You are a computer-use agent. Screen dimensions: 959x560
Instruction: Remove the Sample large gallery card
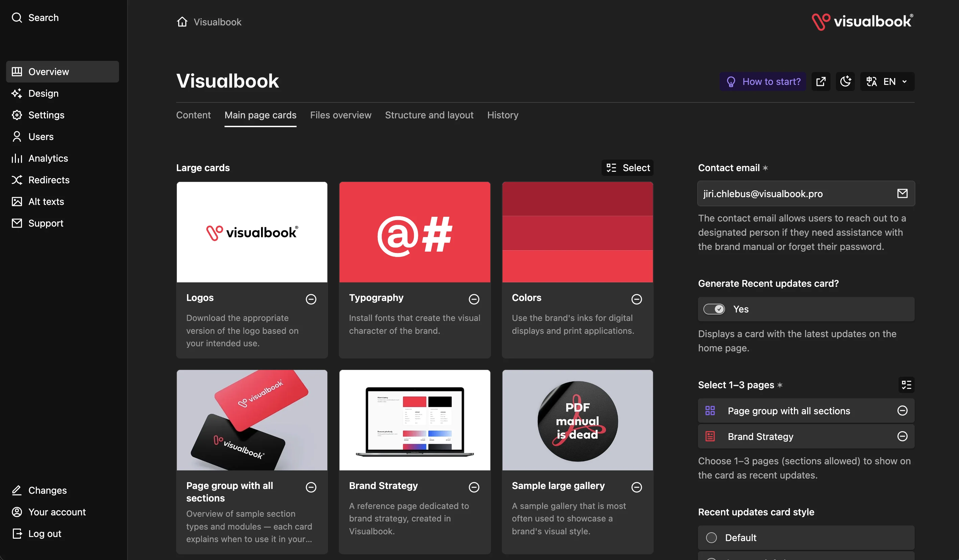[x=637, y=487]
